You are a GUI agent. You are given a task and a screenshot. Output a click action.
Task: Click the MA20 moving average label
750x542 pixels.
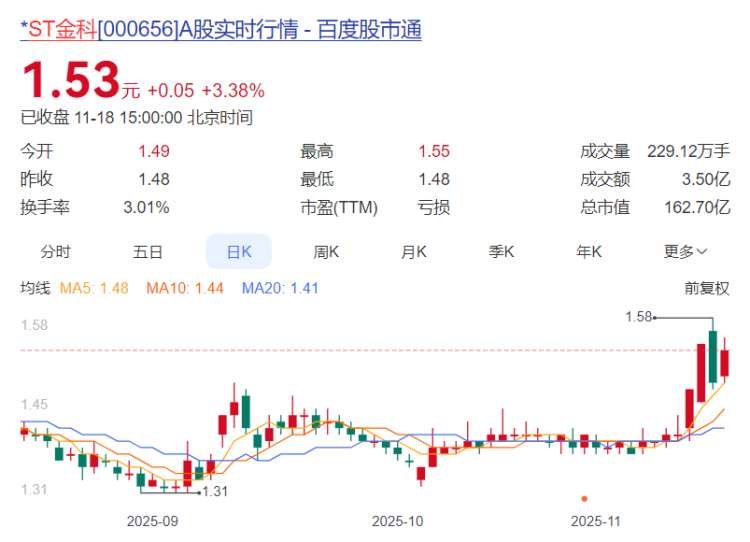pyautogui.click(x=280, y=288)
